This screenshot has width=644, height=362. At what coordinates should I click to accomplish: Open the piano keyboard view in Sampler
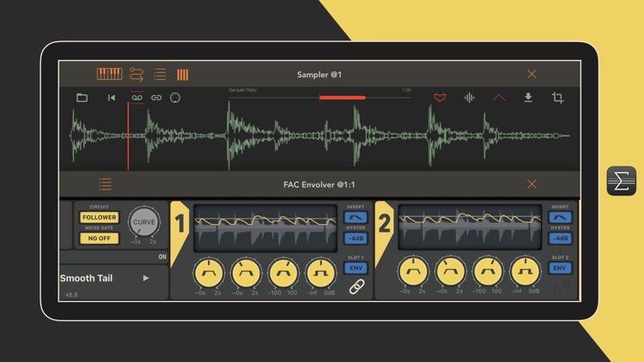pos(109,74)
